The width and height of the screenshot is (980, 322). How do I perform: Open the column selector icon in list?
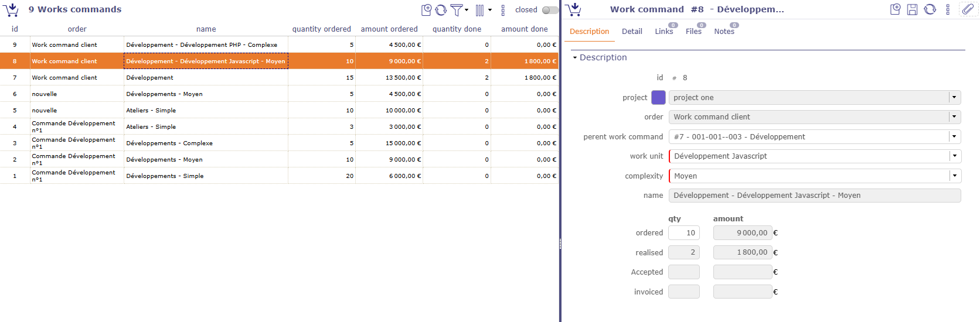(479, 10)
